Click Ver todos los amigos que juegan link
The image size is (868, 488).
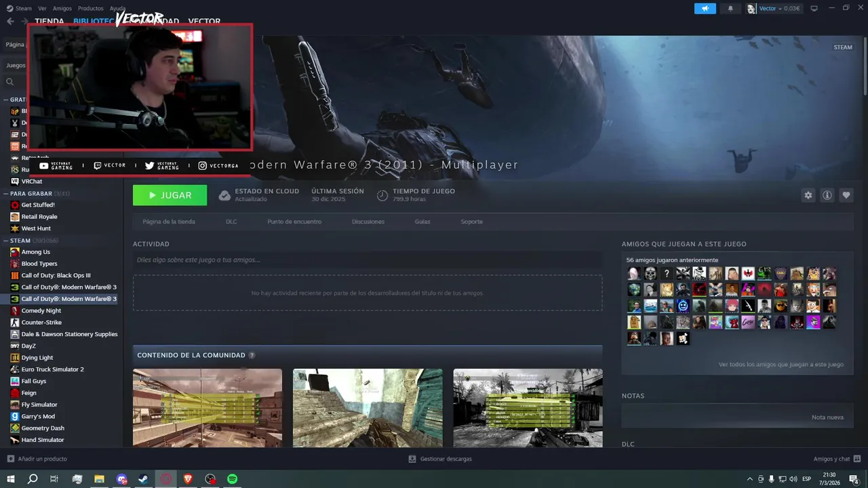tap(781, 365)
